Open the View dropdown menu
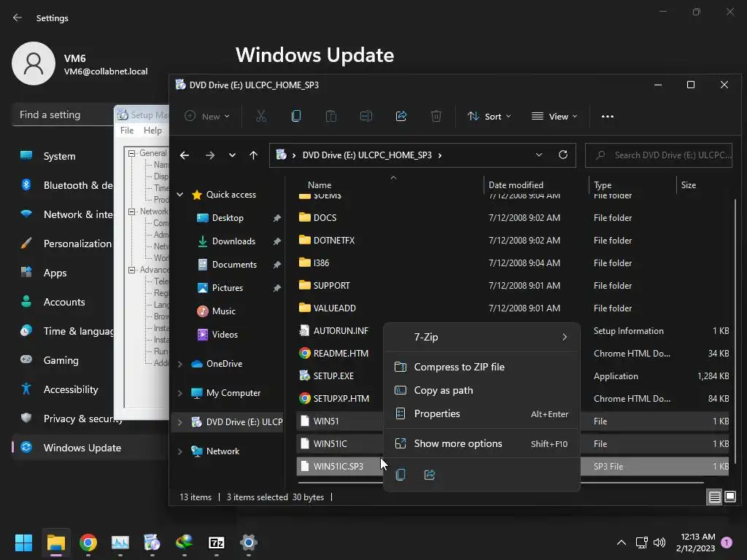Viewport: 747px width, 560px height. click(x=554, y=116)
